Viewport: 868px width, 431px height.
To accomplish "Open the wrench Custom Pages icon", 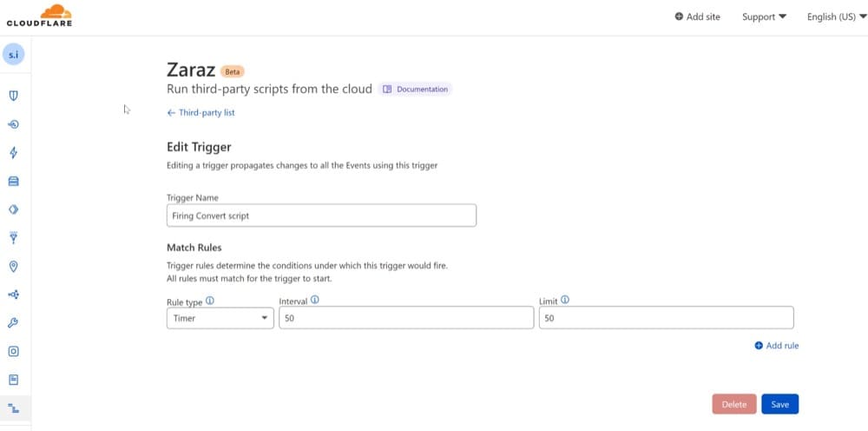I will (13, 323).
